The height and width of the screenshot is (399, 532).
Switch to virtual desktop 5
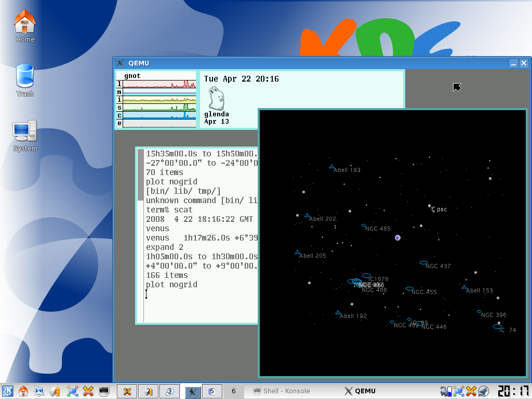[x=212, y=391]
